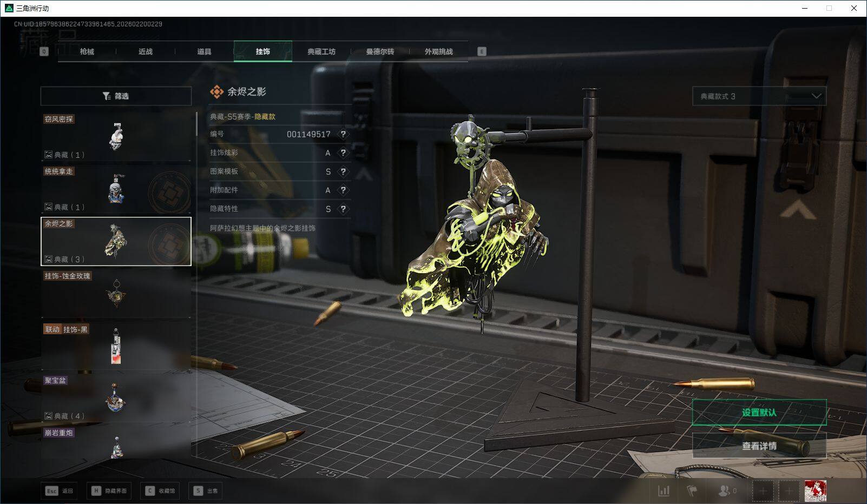Click the charm list vertical scrollbar
Screen dimensions: 867x504
click(196, 124)
